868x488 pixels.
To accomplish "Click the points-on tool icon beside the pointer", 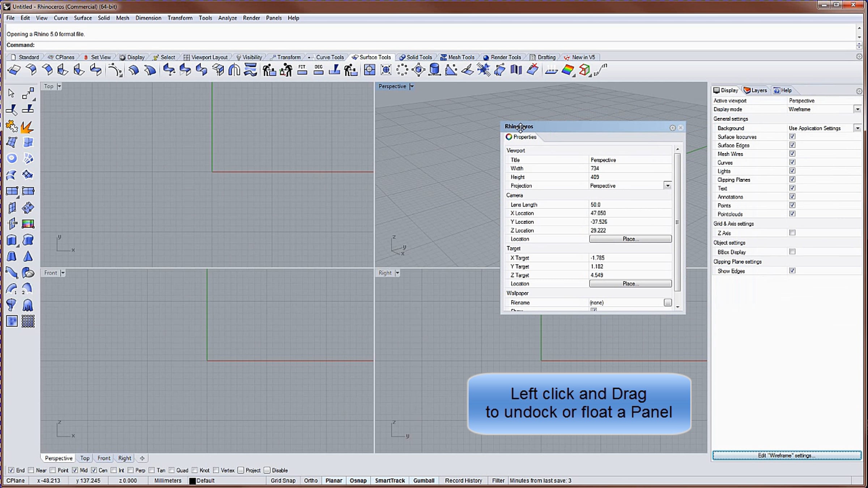I will [x=28, y=93].
